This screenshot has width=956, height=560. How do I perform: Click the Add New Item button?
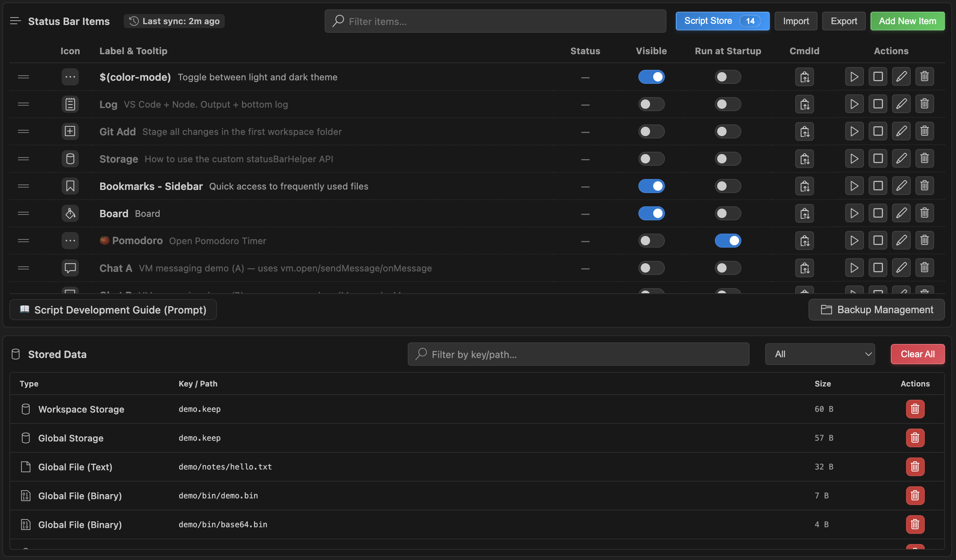907,21
